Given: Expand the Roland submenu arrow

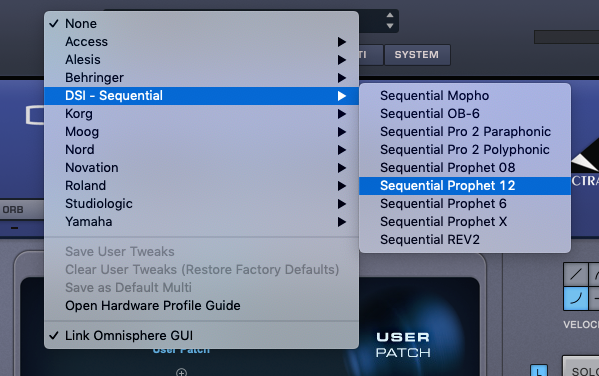Looking at the screenshot, I should pyautogui.click(x=342, y=186).
